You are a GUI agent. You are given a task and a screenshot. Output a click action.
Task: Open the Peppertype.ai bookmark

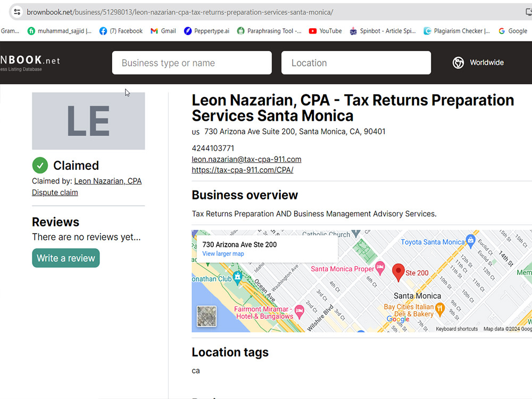(206, 31)
